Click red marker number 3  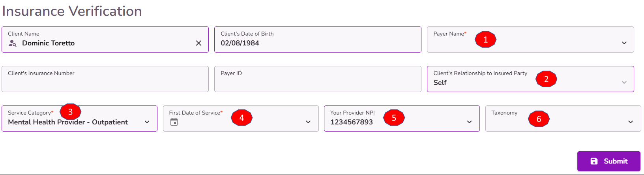click(70, 112)
